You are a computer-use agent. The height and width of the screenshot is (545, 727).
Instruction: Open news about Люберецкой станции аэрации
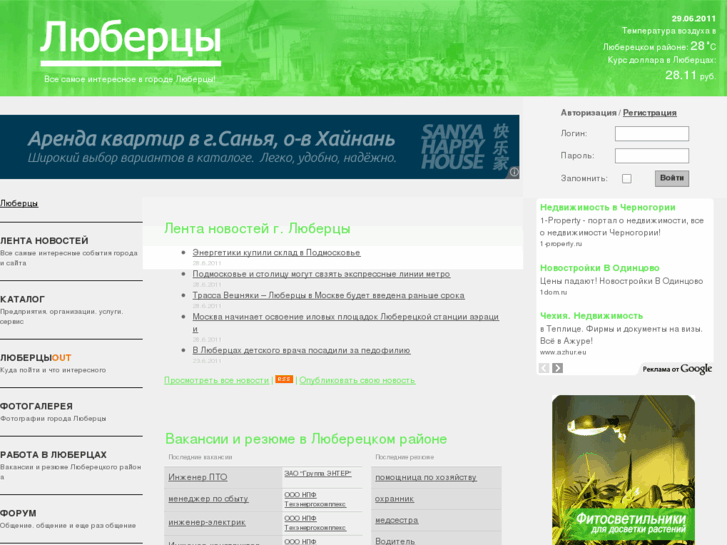(x=345, y=316)
